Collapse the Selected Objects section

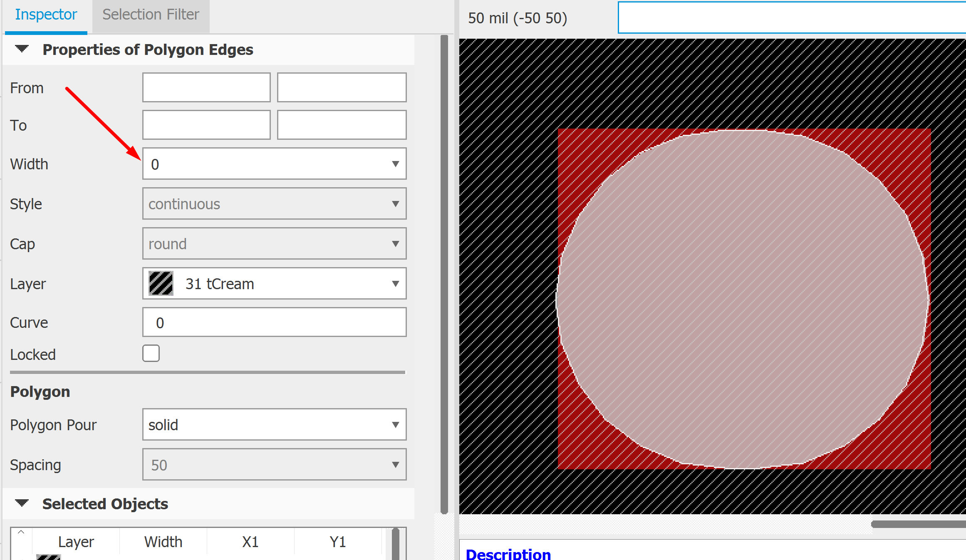point(21,503)
